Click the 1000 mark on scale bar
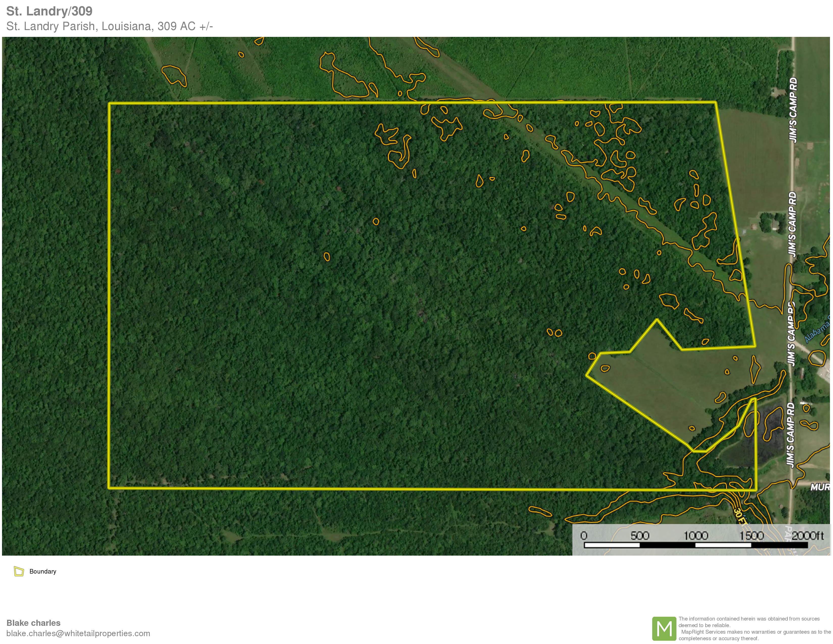Screen dimensions: 833x644 point(696,536)
